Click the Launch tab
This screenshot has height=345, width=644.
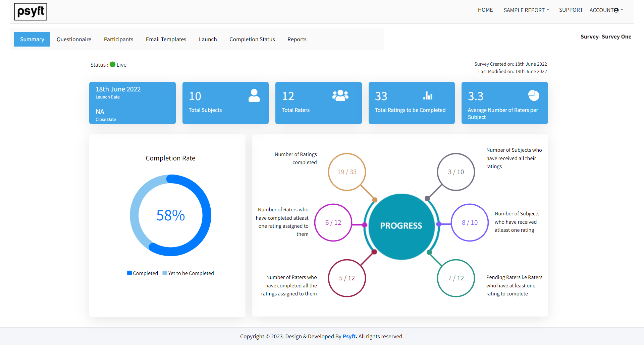click(208, 39)
